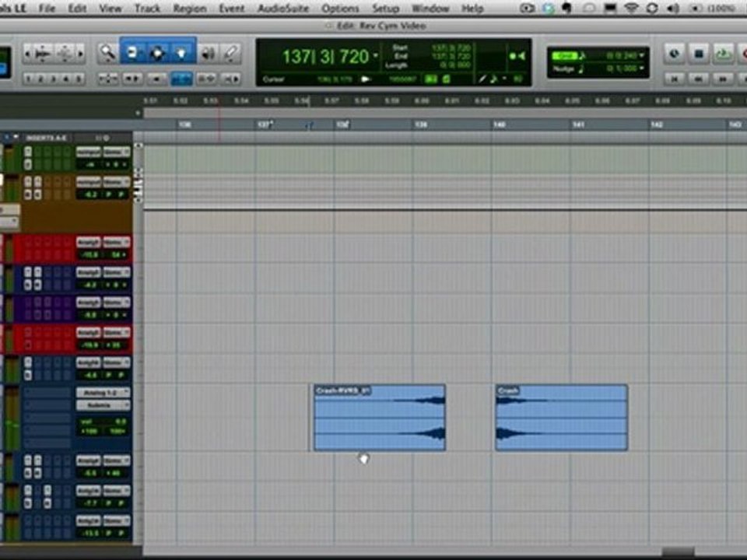The width and height of the screenshot is (747, 560).
Task: Click the Start selection field
Action: (451, 47)
